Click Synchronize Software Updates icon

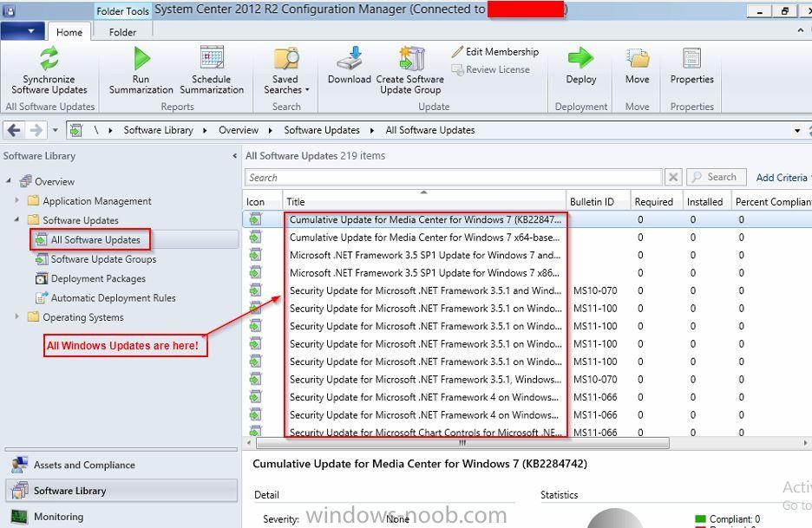[49, 58]
